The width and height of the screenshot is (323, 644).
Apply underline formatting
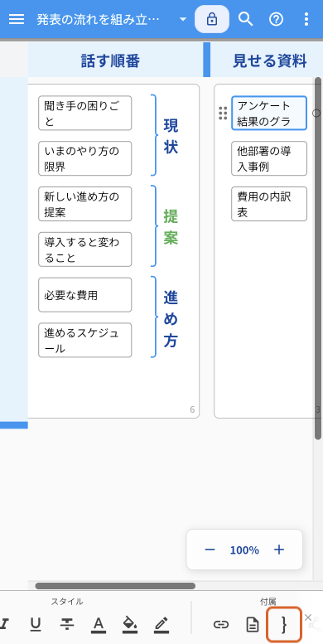coord(36,625)
